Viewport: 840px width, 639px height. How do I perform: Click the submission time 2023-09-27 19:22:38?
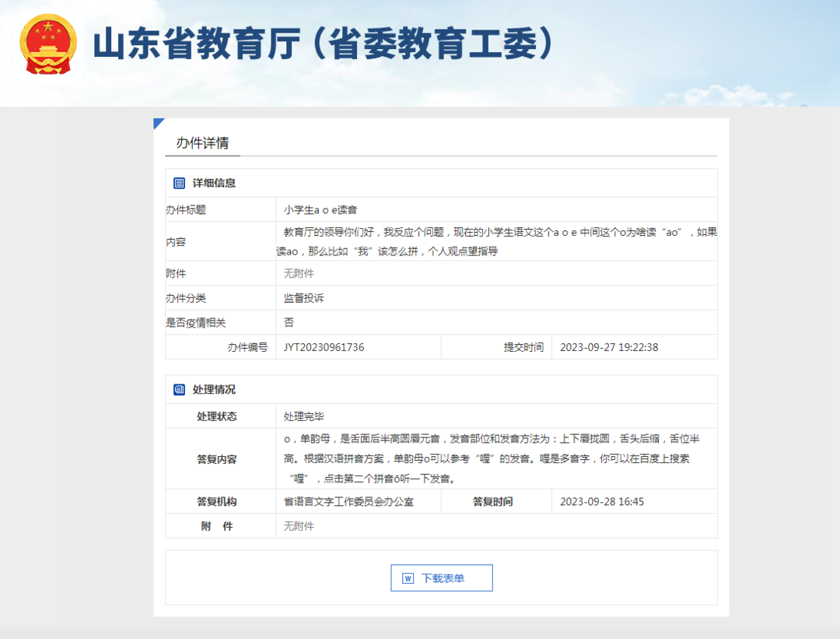[x=609, y=347]
